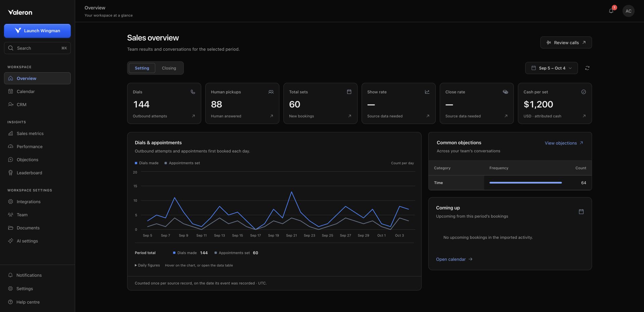Open Show rate card details arrow
The image size is (644, 312).
428,116
